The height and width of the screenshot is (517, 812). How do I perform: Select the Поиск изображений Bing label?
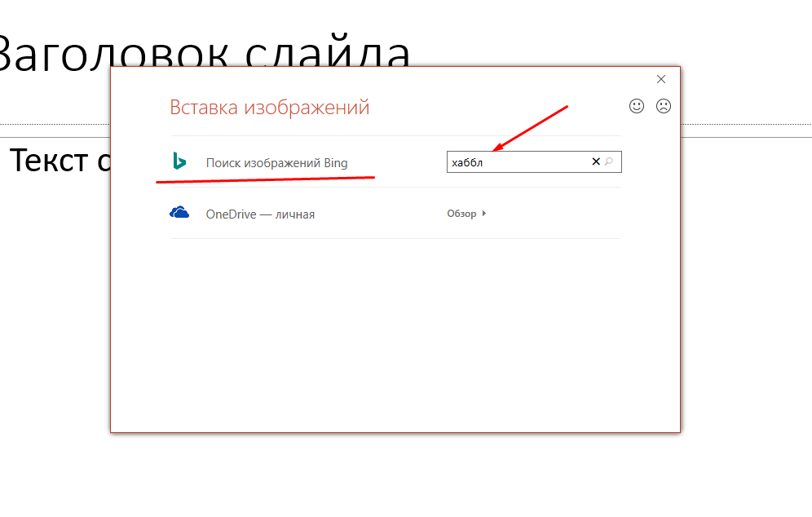276,162
